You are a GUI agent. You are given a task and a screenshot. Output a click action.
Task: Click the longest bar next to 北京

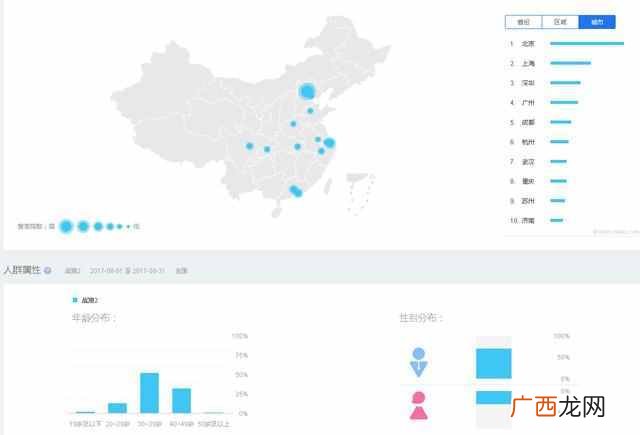[x=587, y=43]
